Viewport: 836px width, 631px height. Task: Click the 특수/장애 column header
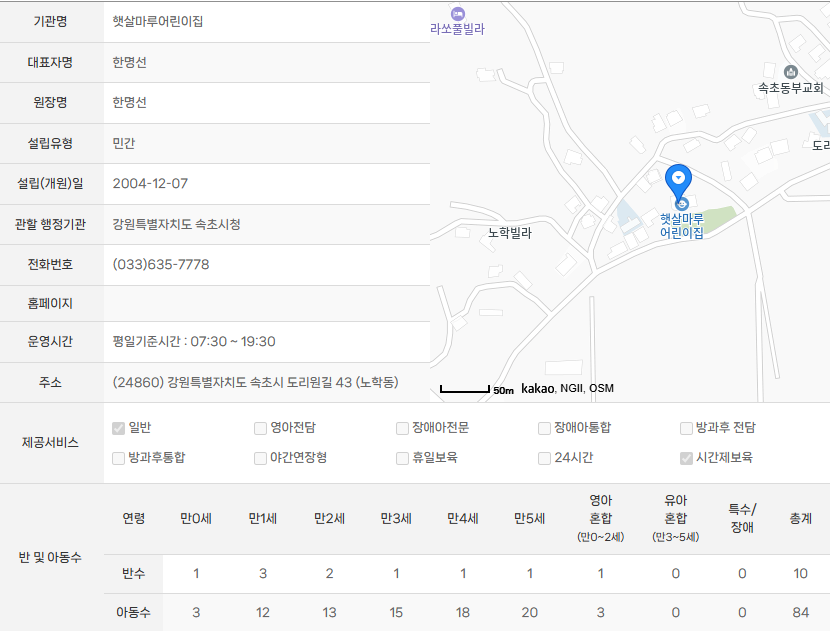[x=742, y=518]
